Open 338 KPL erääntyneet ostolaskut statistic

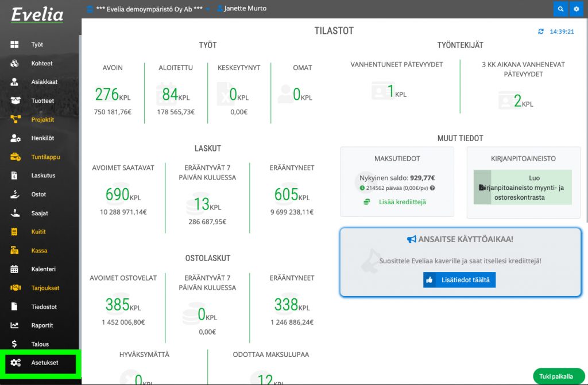click(x=292, y=305)
